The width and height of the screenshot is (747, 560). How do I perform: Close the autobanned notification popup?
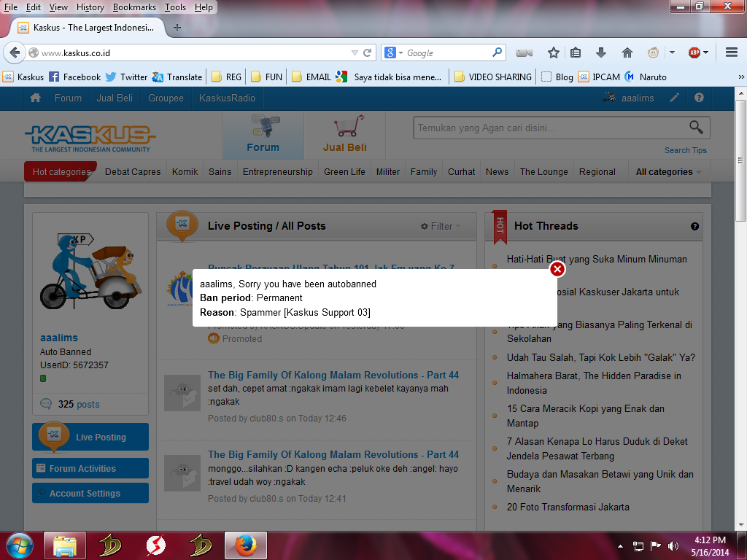coord(557,270)
